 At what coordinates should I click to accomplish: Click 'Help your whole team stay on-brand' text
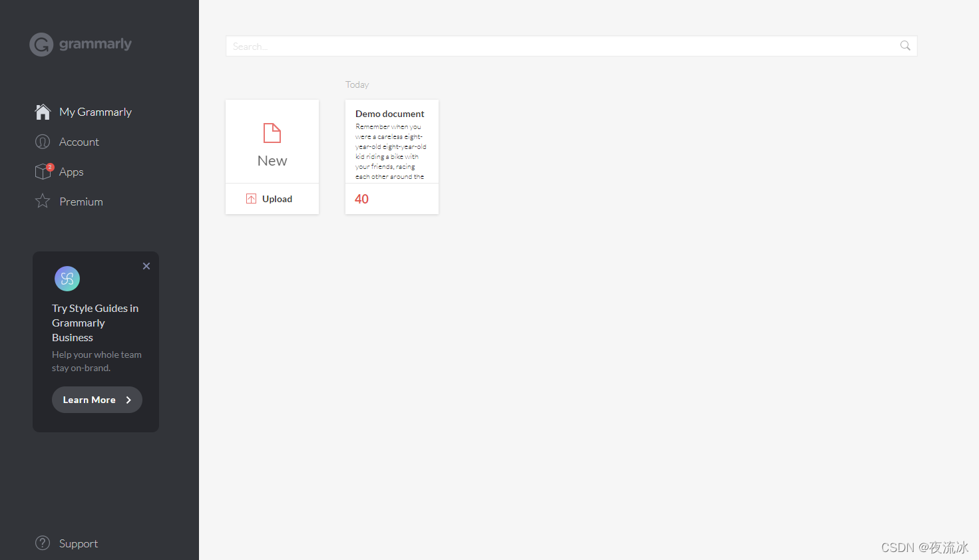pyautogui.click(x=97, y=361)
